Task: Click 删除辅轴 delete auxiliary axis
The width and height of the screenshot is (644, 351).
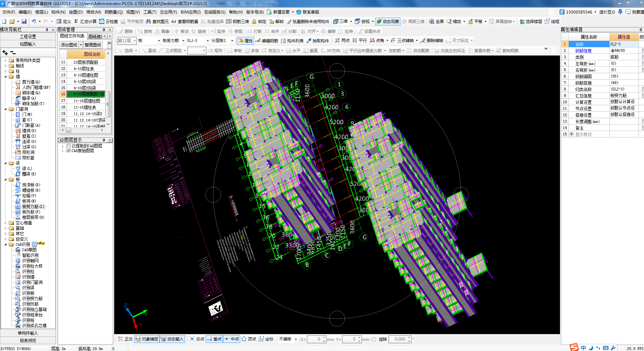Action: point(432,40)
